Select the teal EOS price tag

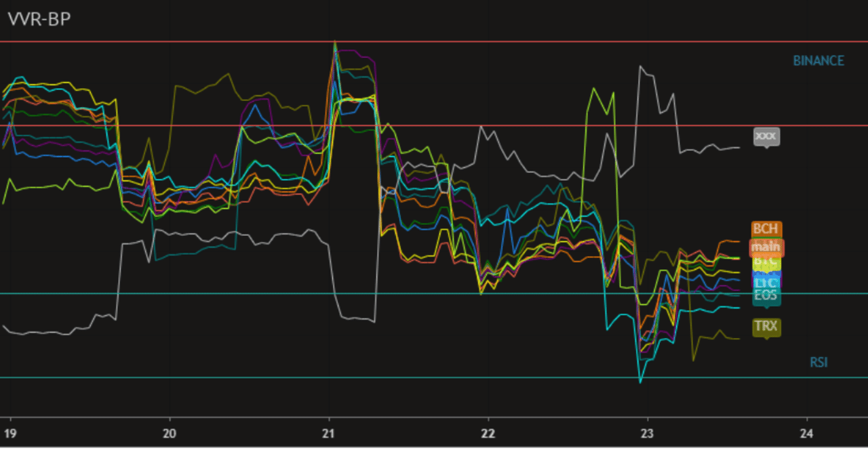click(766, 295)
